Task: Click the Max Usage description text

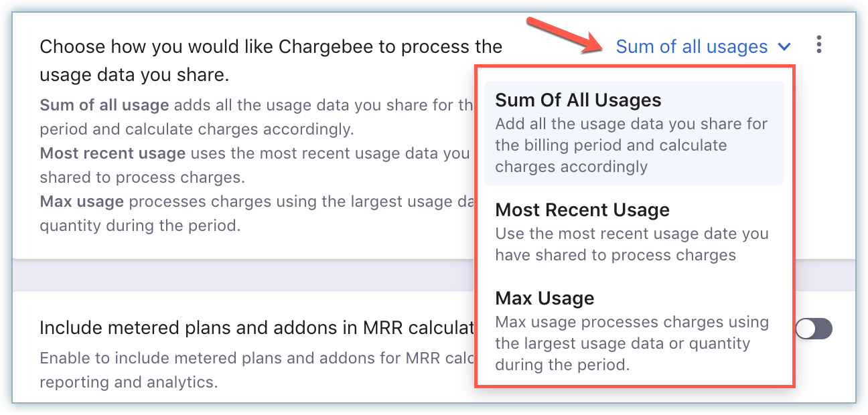Action: pyautogui.click(x=632, y=343)
